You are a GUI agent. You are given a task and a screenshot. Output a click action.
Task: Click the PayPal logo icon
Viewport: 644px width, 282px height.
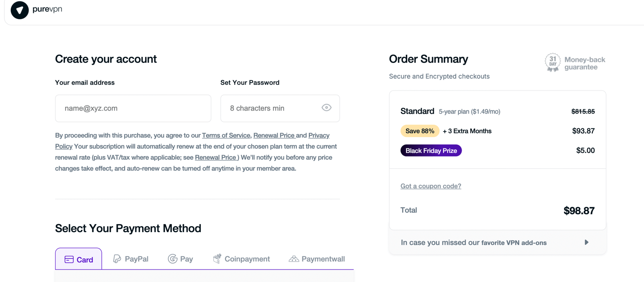[117, 259]
